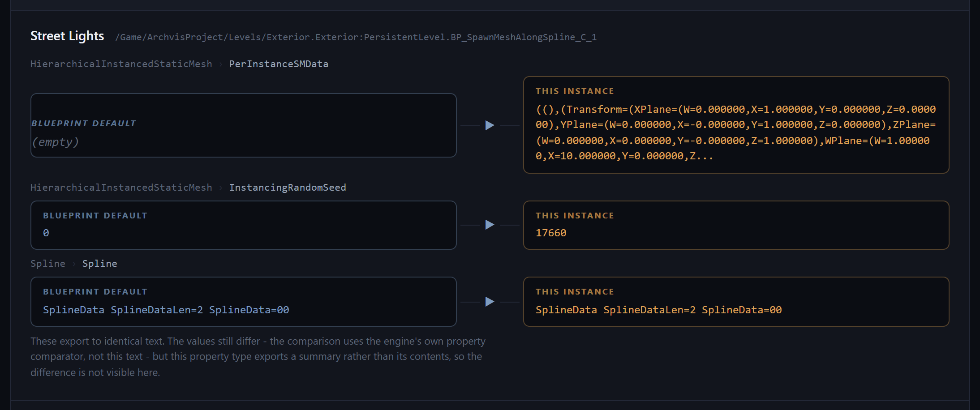Click the (empty) blueprint default value

(x=55, y=142)
